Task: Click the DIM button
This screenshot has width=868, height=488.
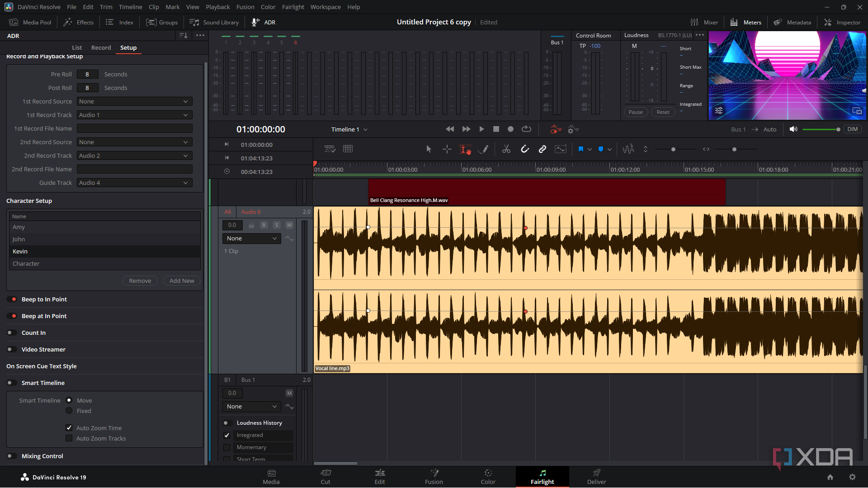Action: pos(852,129)
